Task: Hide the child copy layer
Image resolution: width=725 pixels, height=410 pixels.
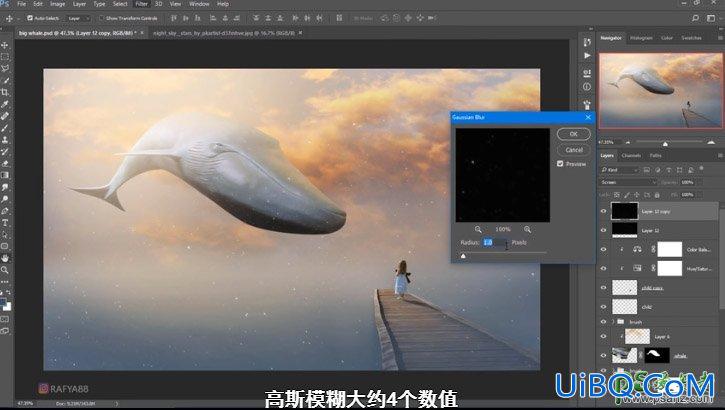Action: [603, 288]
